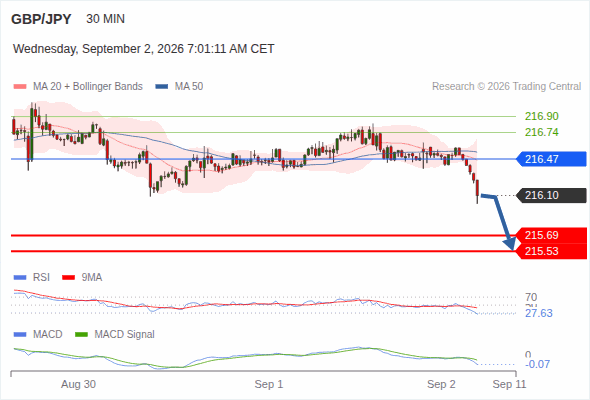The width and height of the screenshot is (590, 400).
Task: Click the MACD Signal green legend marker
Action: click(x=81, y=335)
